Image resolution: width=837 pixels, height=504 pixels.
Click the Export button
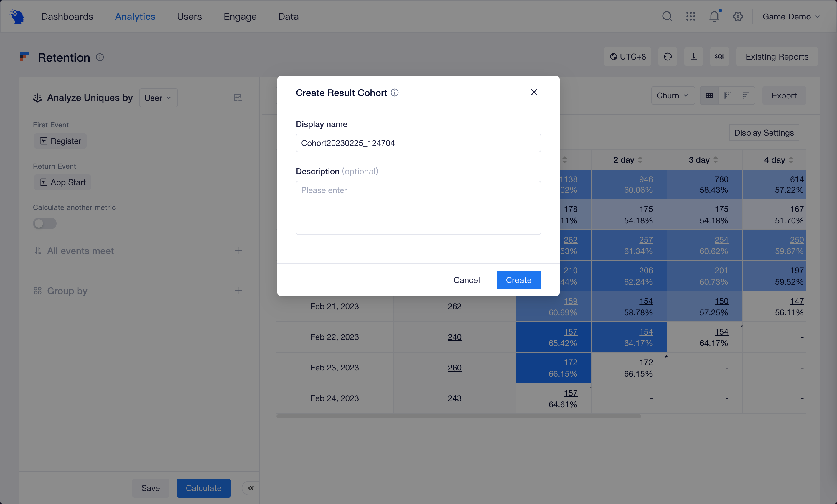[784, 96]
